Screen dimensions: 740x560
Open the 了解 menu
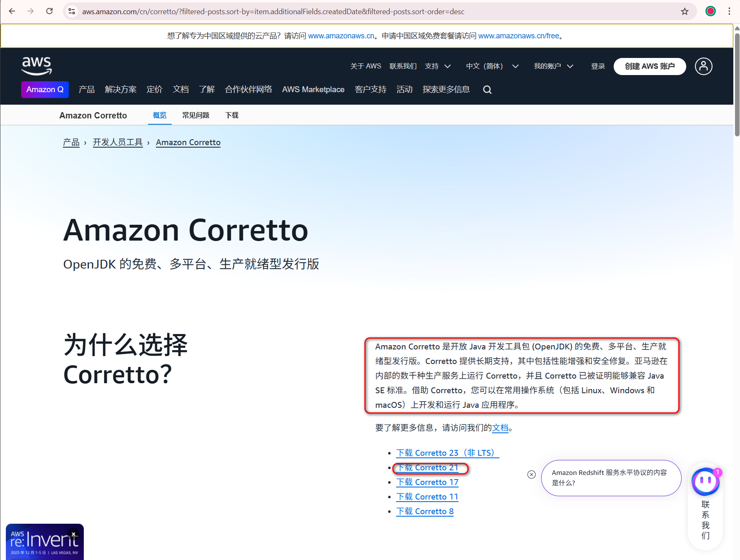[x=207, y=90]
